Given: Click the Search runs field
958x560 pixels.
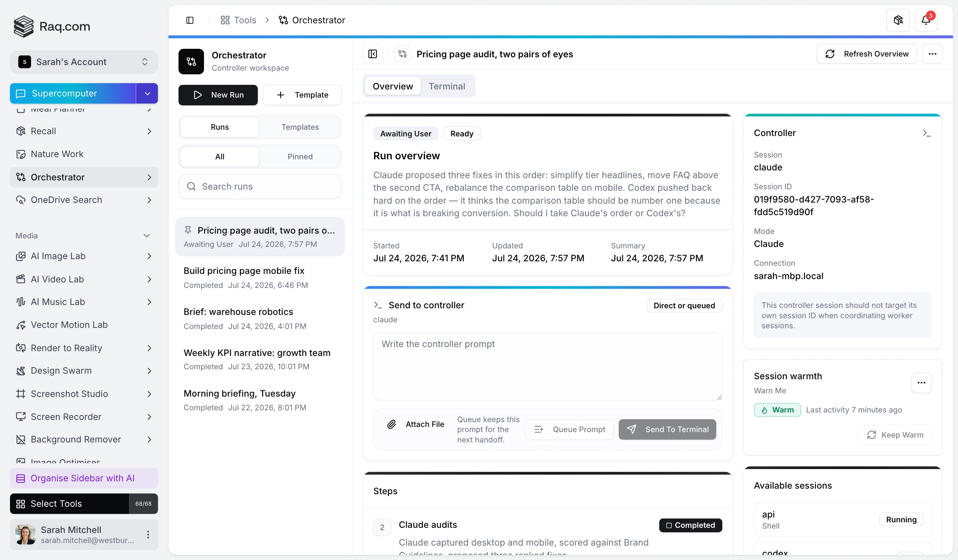Looking at the screenshot, I should point(260,187).
